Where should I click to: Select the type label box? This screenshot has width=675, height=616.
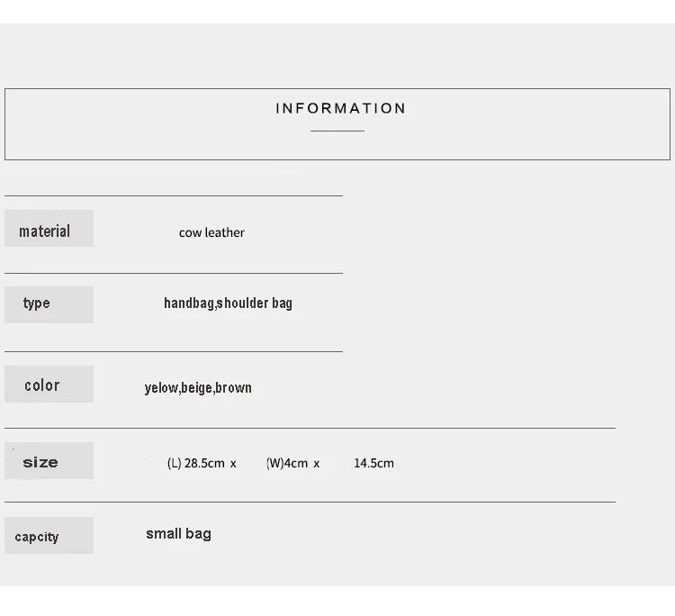pyautogui.click(x=49, y=305)
